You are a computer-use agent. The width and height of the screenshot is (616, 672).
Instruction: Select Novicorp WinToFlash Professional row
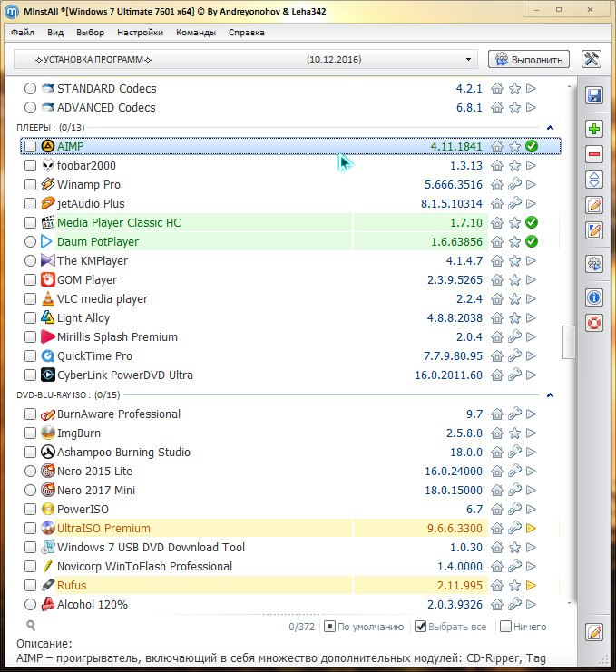click(290, 566)
